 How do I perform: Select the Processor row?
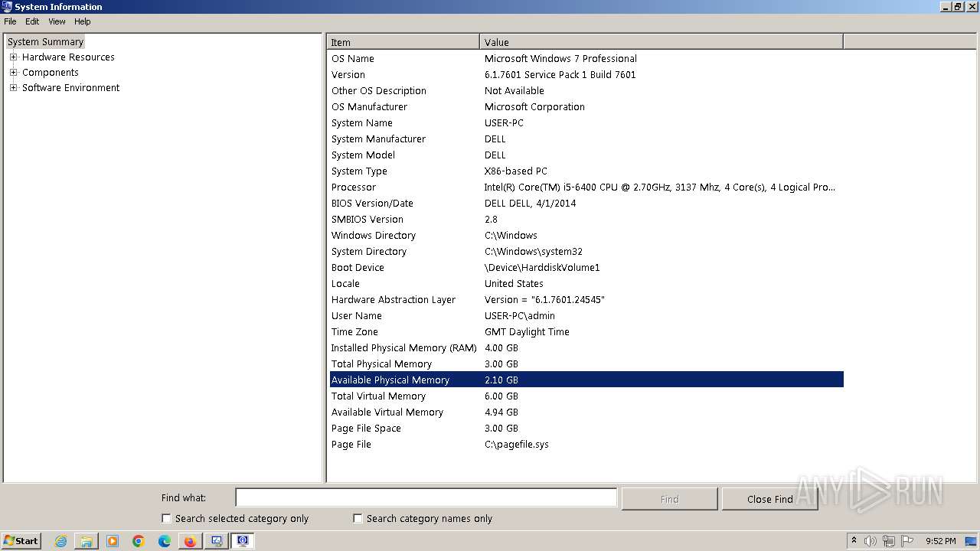pyautogui.click(x=586, y=187)
